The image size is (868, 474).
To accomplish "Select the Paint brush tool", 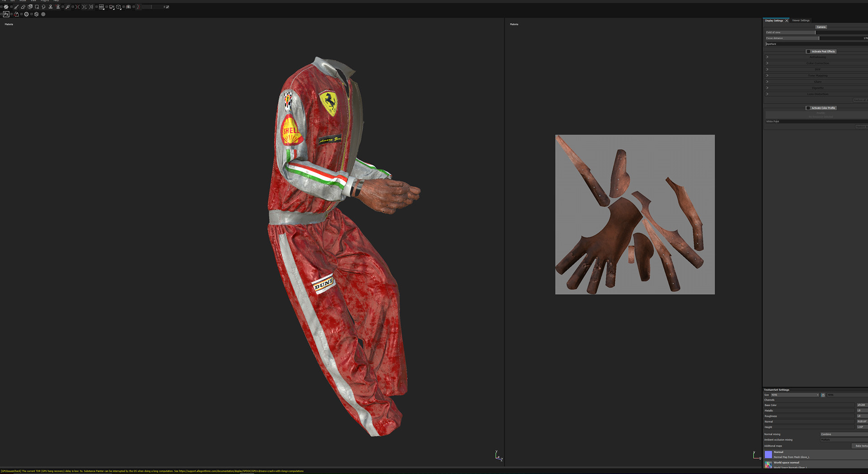I will click(16, 7).
